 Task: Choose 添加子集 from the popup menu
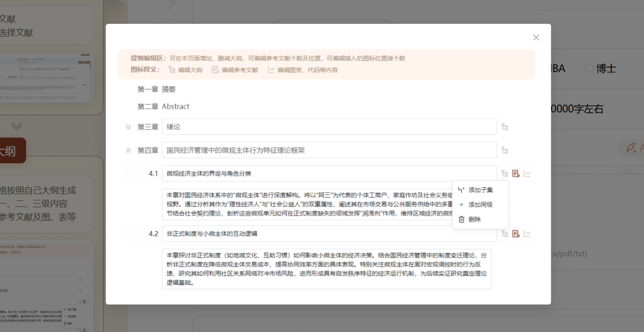(x=480, y=190)
